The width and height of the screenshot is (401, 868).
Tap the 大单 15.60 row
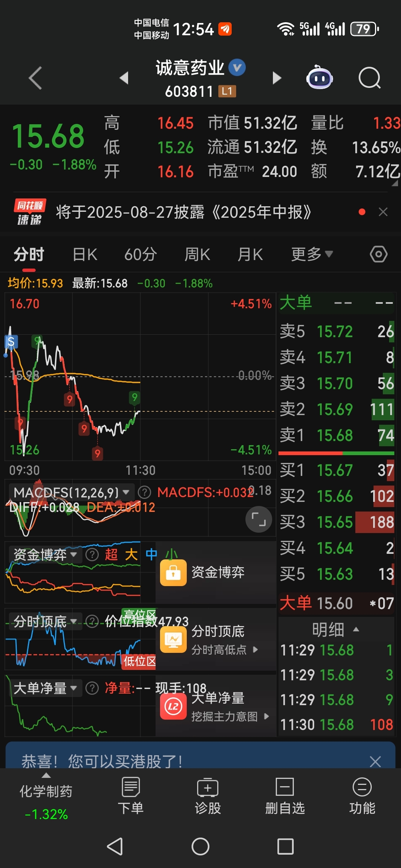click(x=336, y=603)
